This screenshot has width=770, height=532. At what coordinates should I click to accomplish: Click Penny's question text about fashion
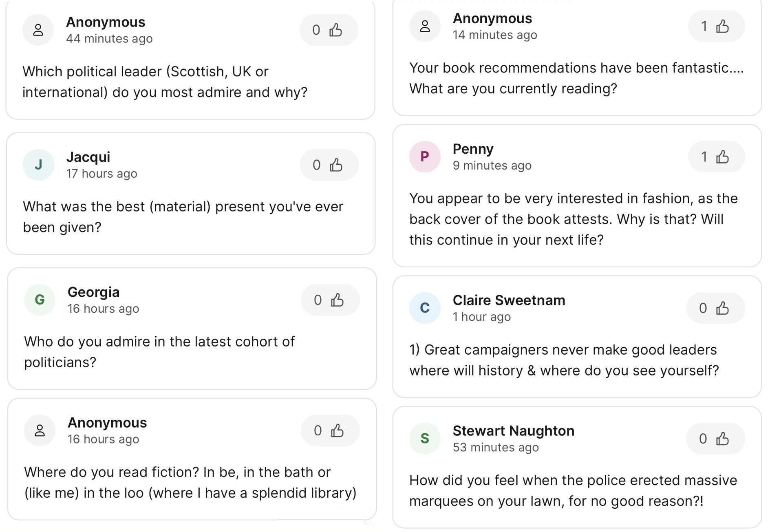[573, 219]
